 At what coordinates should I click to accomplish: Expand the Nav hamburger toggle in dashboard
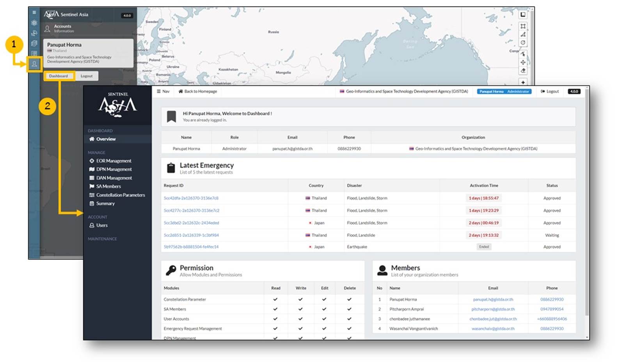(163, 91)
